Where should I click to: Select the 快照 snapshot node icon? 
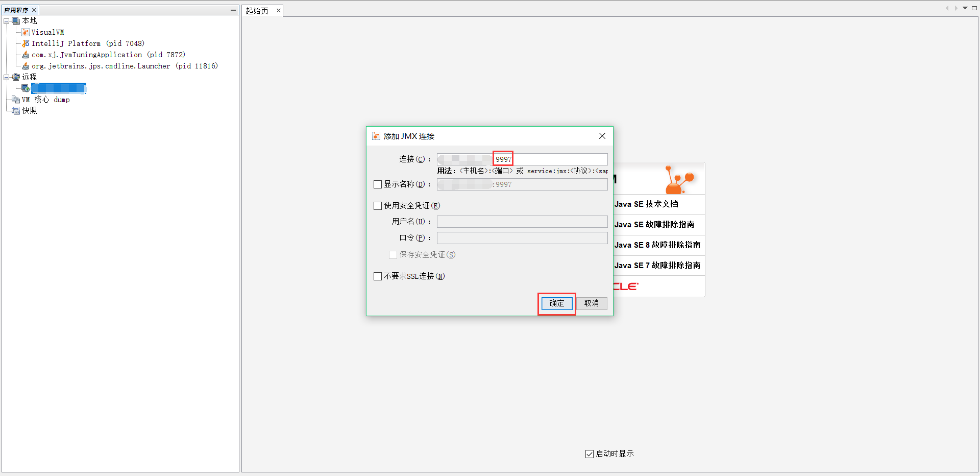coord(15,110)
